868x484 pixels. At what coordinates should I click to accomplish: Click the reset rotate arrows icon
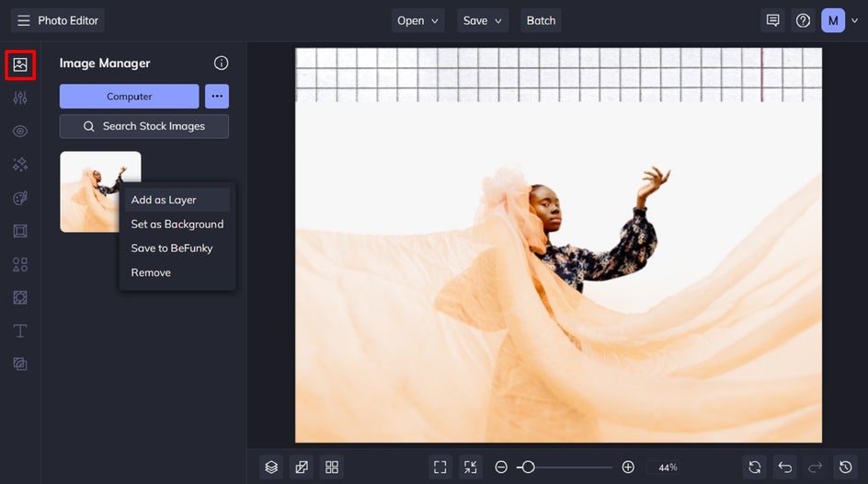pos(755,467)
